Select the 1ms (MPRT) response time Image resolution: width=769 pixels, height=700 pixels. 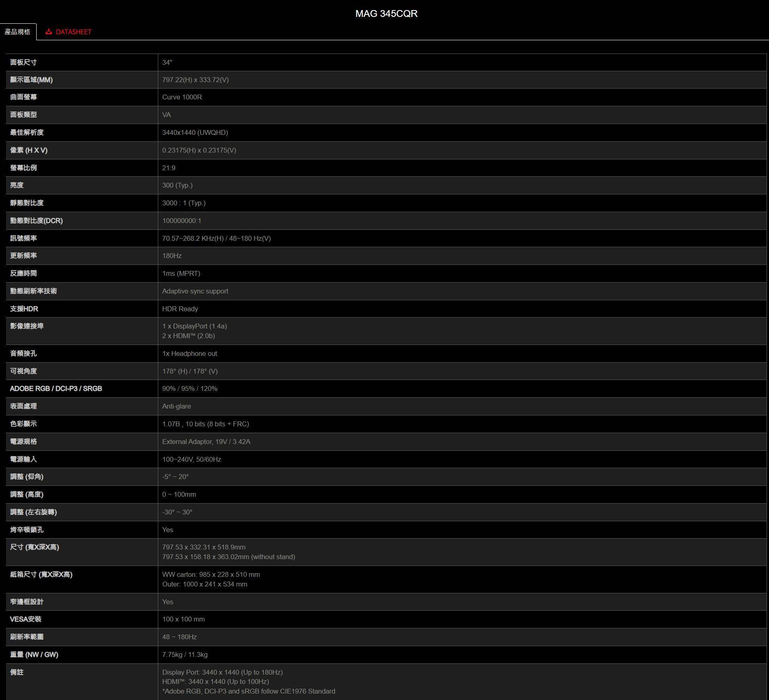(181, 273)
